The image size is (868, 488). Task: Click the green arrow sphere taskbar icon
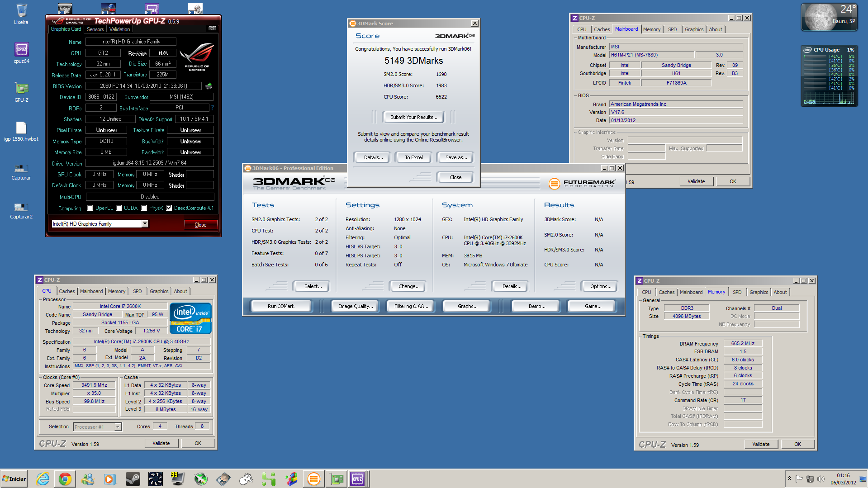tap(200, 479)
